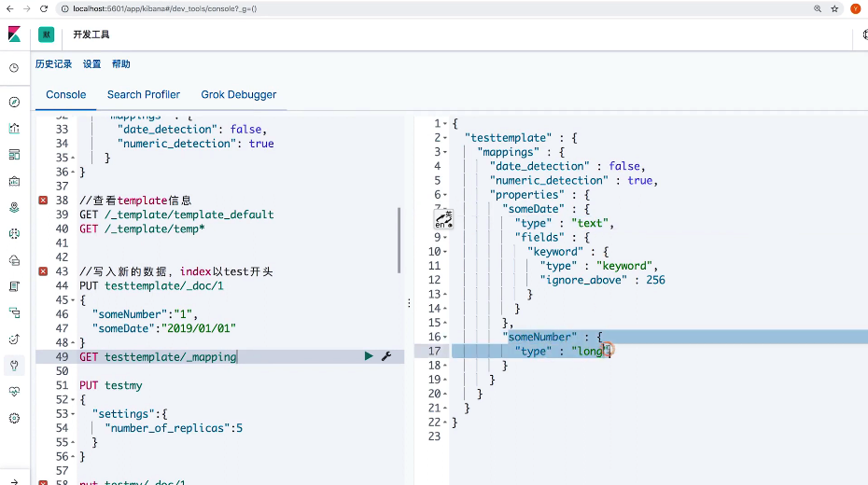Bookmark this page with the star icon
The image size is (868, 485).
point(836,8)
